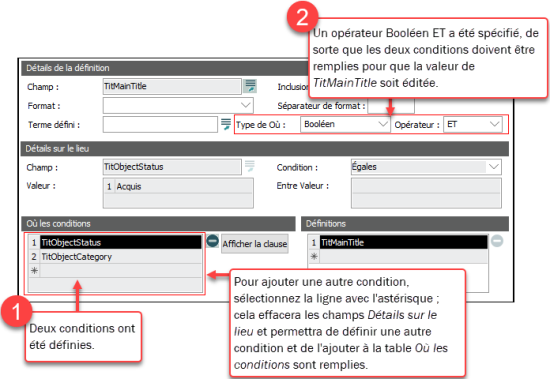The height and width of the screenshot is (379, 550).
Task: Remove selected condition with the minus icon
Action: (213, 241)
